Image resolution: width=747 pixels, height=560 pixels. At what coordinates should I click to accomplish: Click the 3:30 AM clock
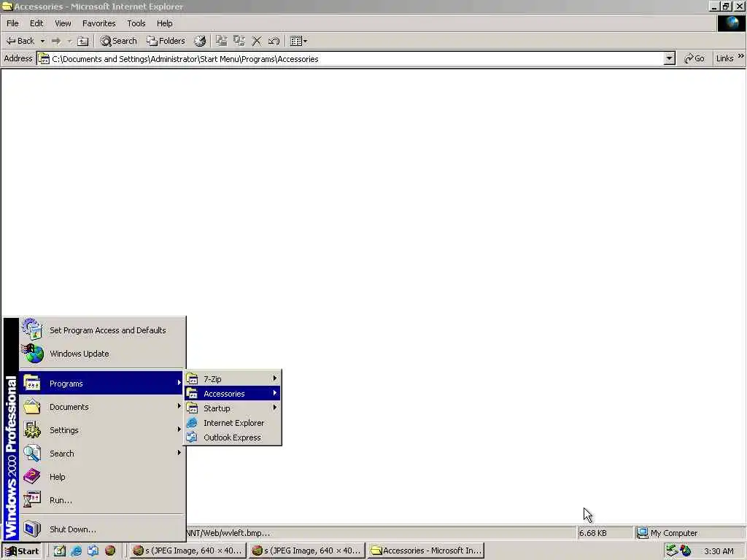click(x=719, y=551)
